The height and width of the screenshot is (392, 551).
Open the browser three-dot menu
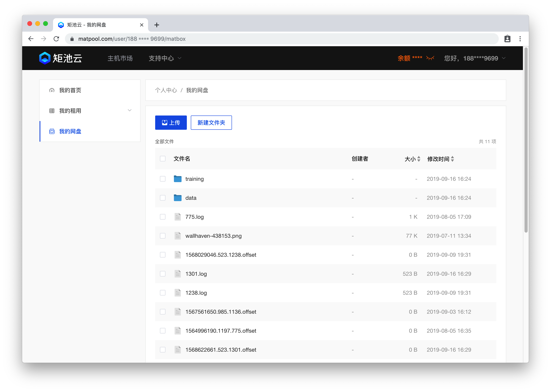520,39
